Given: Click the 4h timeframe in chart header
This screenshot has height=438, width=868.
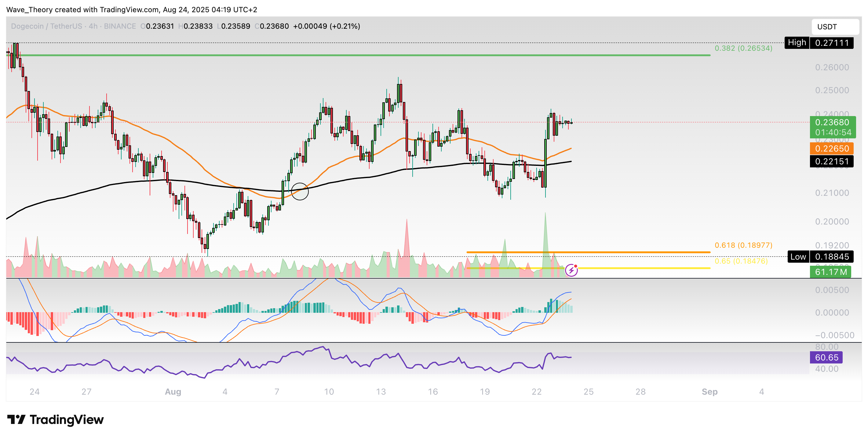Looking at the screenshot, I should [93, 26].
